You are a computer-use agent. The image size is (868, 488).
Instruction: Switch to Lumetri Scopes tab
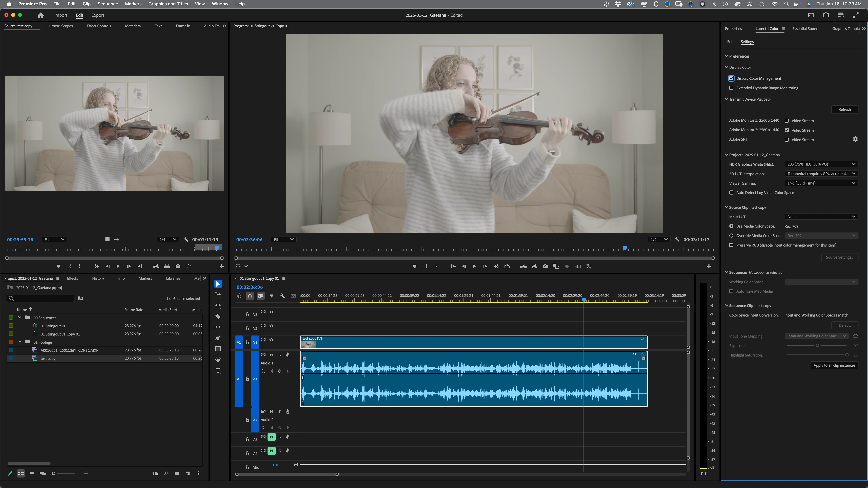(60, 26)
